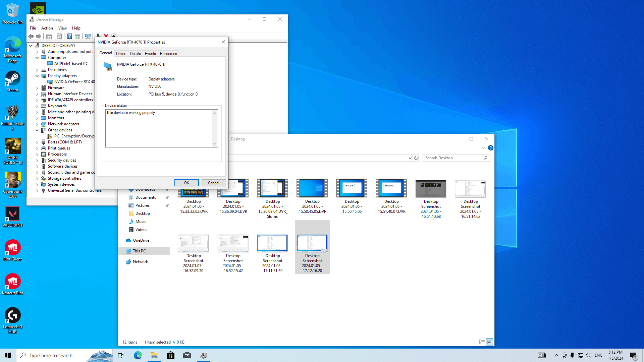Viewport: 644px width, 362px height.
Task: Click the Search Desktop field
Action: pyautogui.click(x=453, y=158)
